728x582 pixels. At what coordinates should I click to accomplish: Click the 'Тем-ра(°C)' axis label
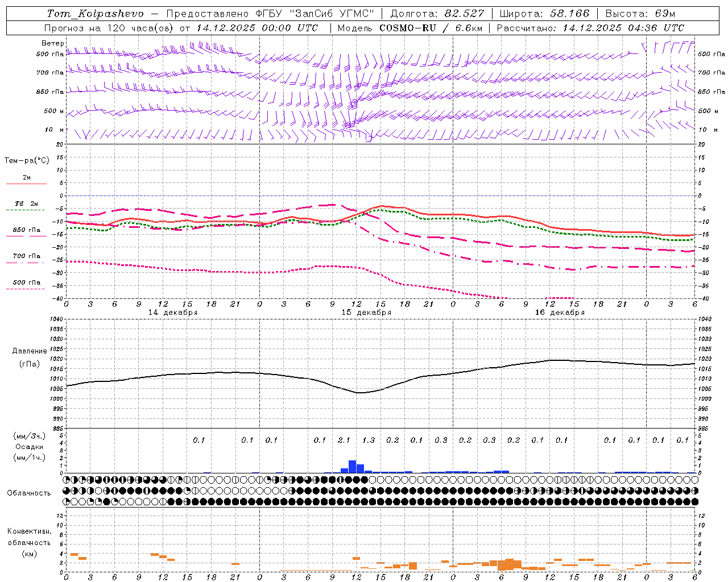pyautogui.click(x=27, y=161)
